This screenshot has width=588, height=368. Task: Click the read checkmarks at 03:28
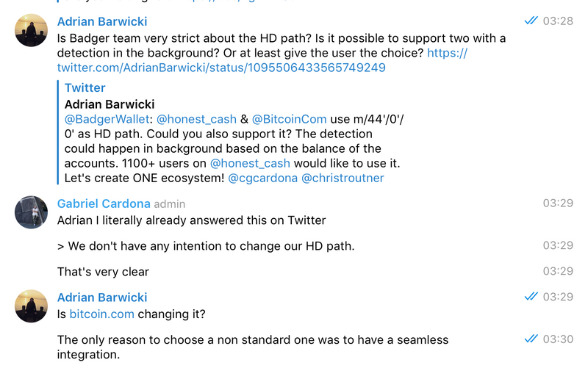pos(531,21)
